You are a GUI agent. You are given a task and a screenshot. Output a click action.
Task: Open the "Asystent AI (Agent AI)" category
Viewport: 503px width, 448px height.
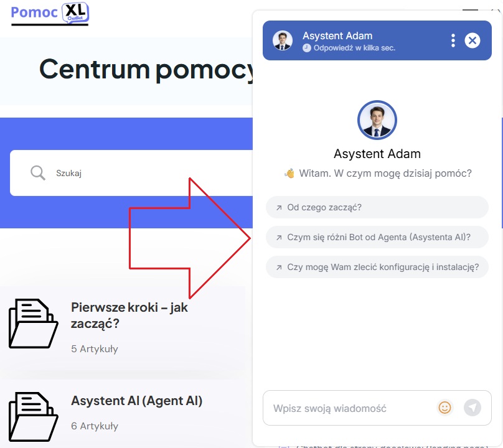point(137,401)
